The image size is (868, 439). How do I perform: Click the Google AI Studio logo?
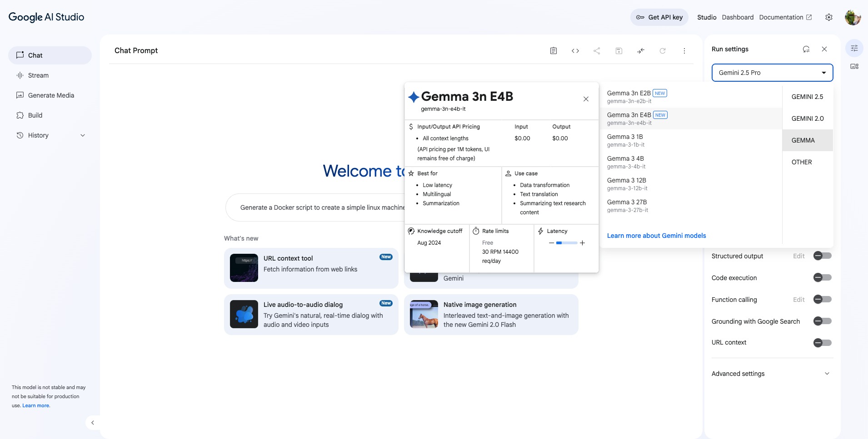tap(46, 17)
